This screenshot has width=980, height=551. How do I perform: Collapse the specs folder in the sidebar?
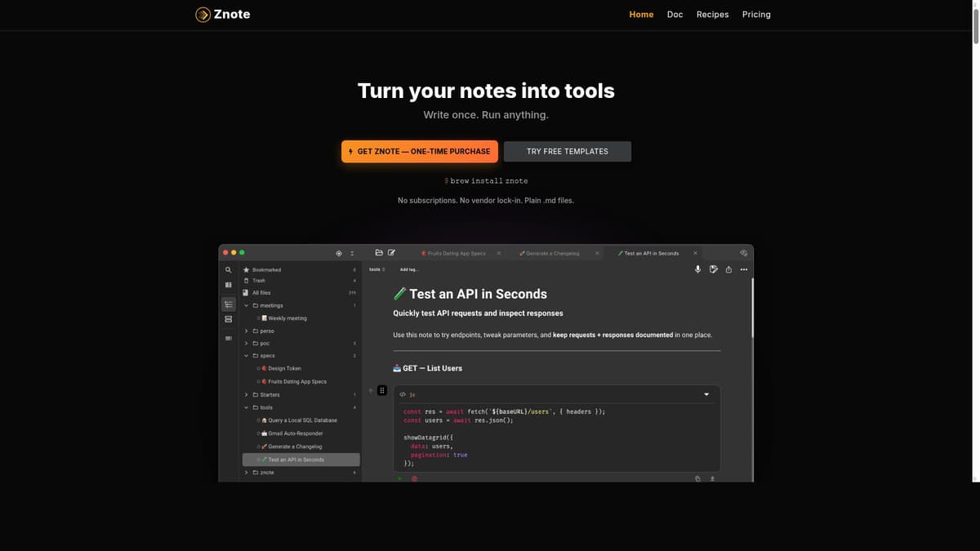pyautogui.click(x=245, y=355)
